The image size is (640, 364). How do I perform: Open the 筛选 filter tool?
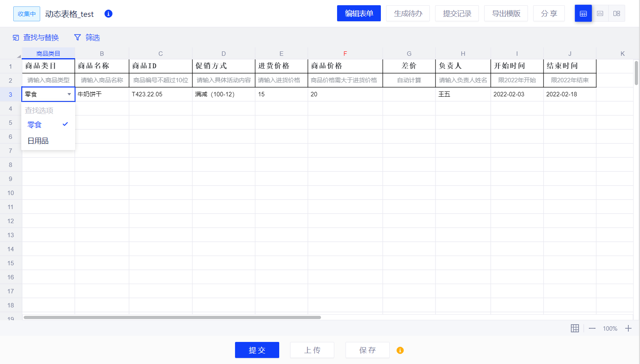87,37
